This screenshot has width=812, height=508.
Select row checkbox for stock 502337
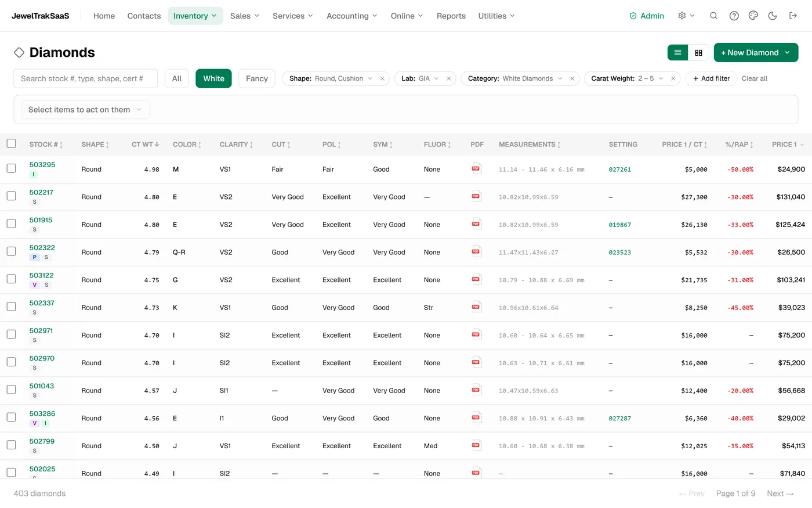pyautogui.click(x=11, y=307)
